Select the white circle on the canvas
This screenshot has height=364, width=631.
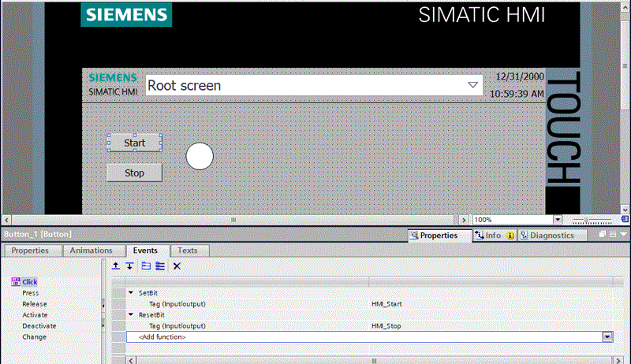click(x=200, y=157)
